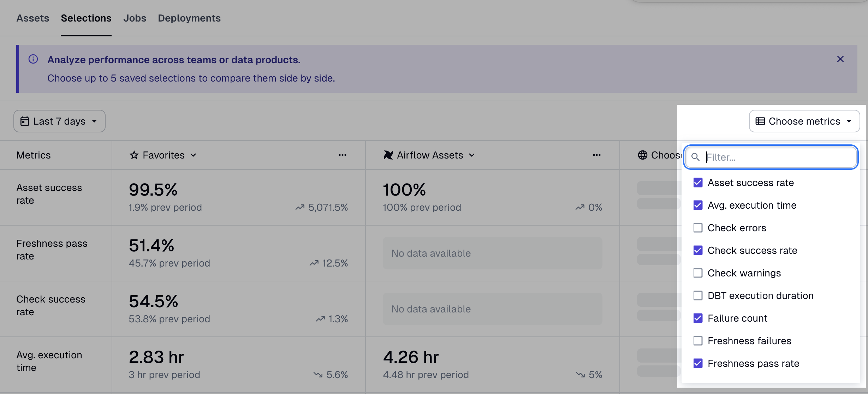Click the star icon next to Favorites column
The height and width of the screenshot is (394, 868).
point(134,155)
